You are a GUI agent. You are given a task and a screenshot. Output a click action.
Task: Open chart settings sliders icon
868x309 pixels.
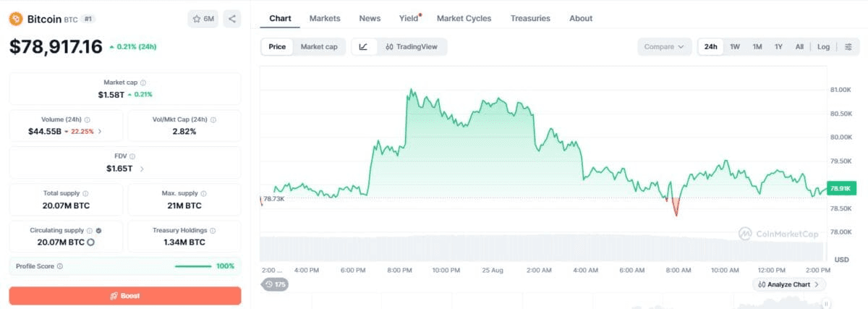[848, 46]
